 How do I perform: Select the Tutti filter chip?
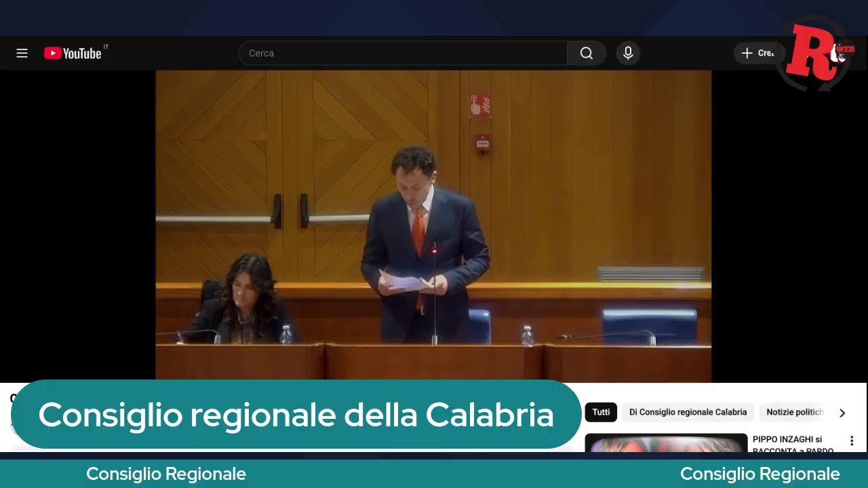(601, 412)
